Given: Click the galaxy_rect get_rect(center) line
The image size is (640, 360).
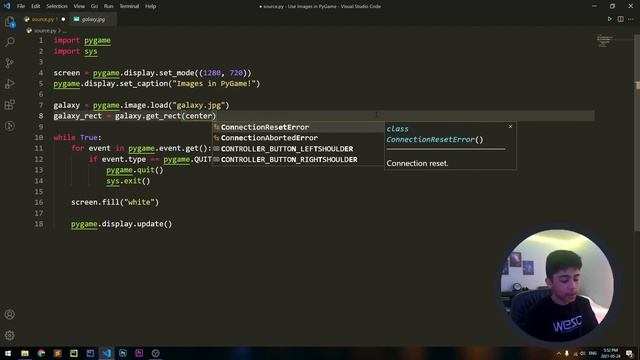Looking at the screenshot, I should point(135,116).
